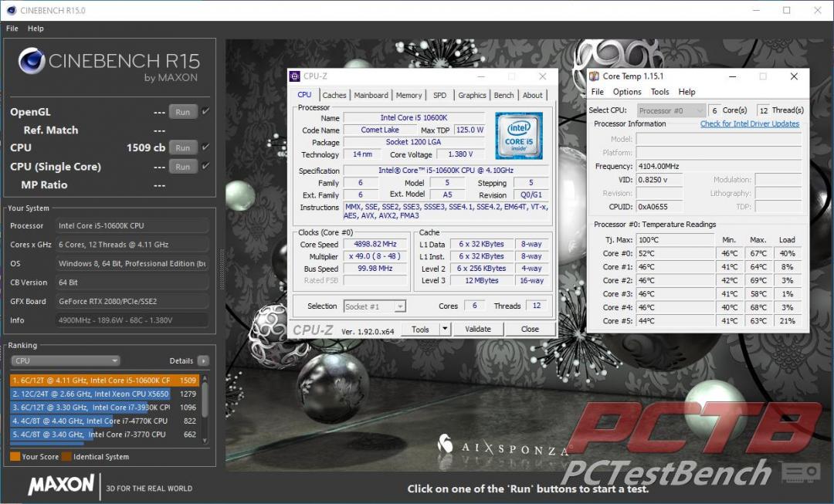The image size is (834, 504).
Task: Minimize the Core Temp window
Action: point(732,76)
